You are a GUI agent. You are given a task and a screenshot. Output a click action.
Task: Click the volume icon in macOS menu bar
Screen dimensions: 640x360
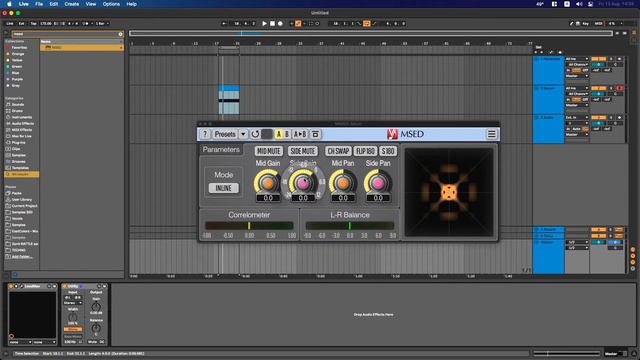pos(579,4)
